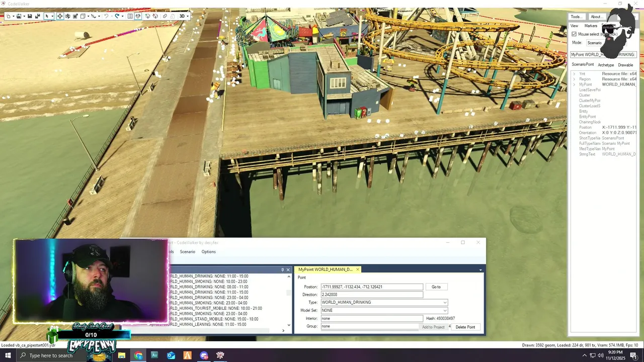The height and width of the screenshot is (362, 644).
Task: Click the copy item toolbar icon
Action: click(165, 16)
